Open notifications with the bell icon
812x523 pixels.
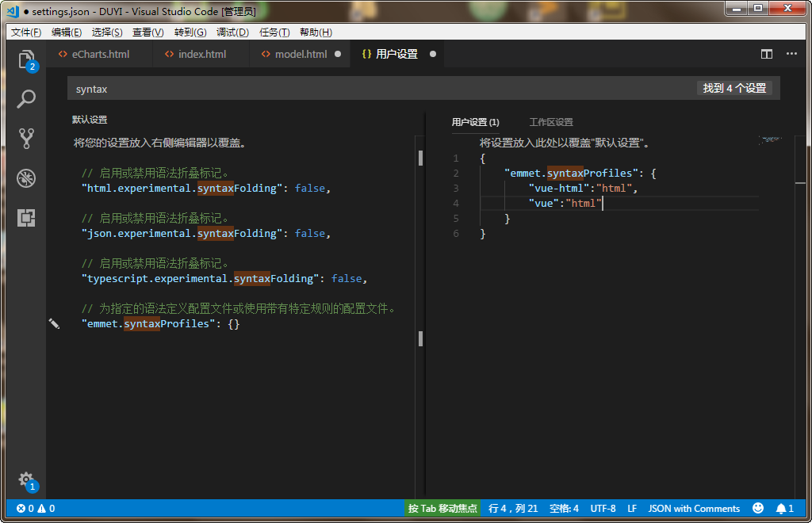point(781,509)
